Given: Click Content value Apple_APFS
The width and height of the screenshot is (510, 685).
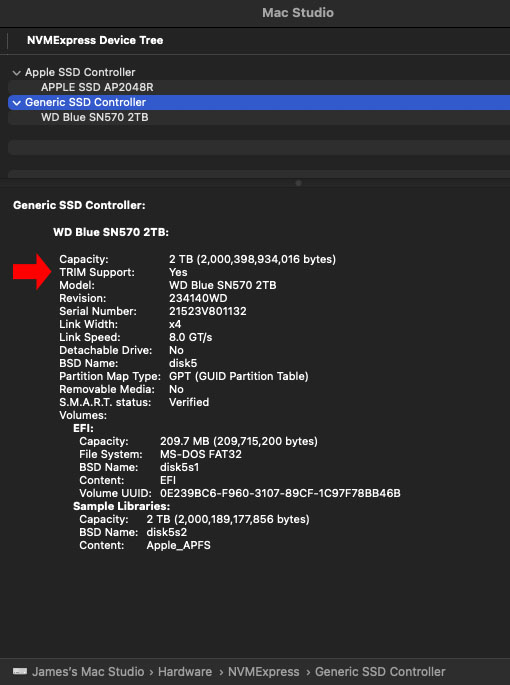Looking at the screenshot, I should [178, 546].
